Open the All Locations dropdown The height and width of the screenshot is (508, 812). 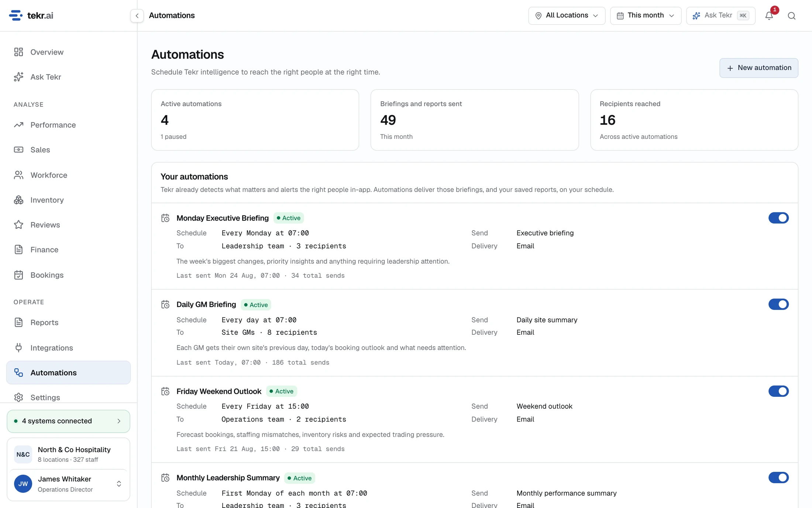[567, 16]
